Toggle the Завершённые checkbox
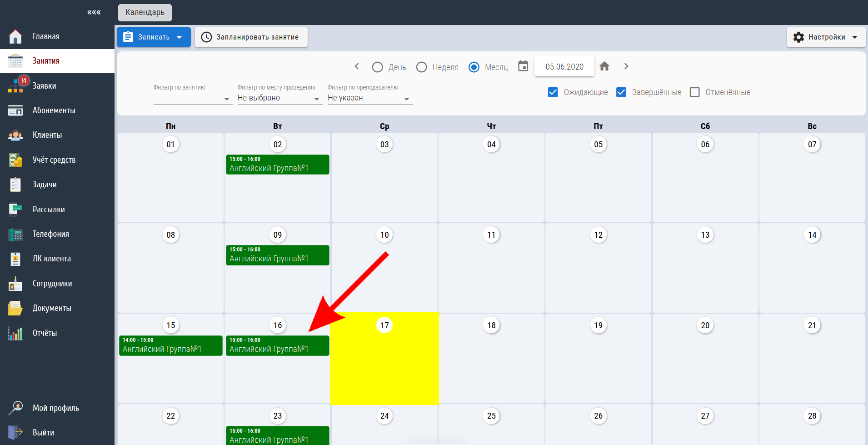Viewport: 868px width, 445px height. click(x=621, y=92)
